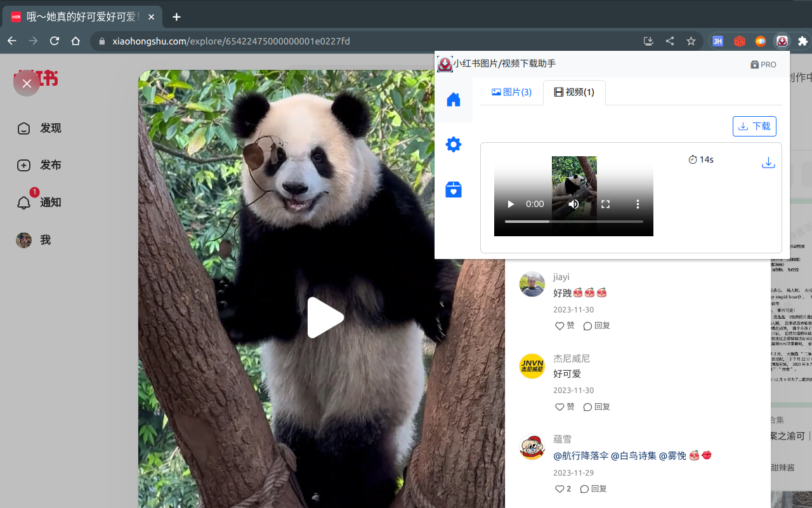Mute the video in the preview player
This screenshot has width=812, height=508.
[573, 204]
